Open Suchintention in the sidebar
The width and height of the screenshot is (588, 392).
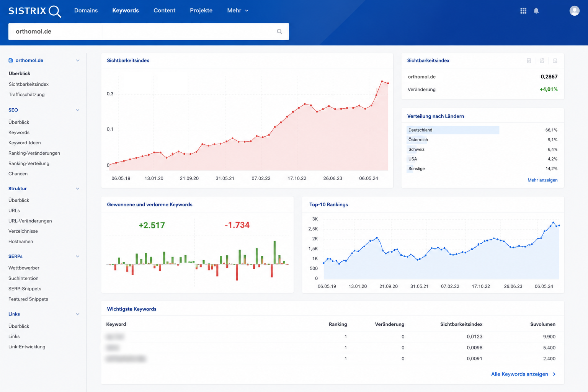23,278
